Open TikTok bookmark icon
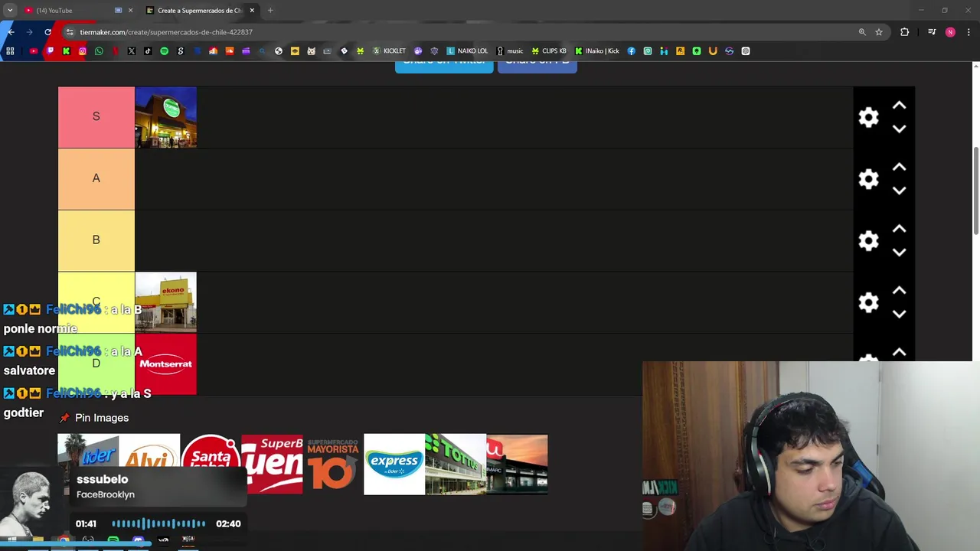Image resolution: width=980 pixels, height=551 pixels. pyautogui.click(x=148, y=51)
